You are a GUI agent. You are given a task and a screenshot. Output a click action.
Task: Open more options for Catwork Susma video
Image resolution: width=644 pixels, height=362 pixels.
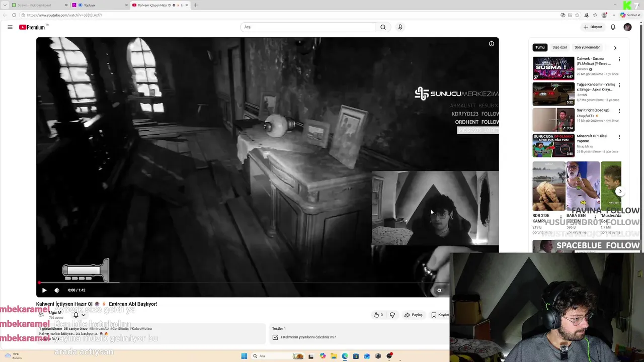(619, 59)
